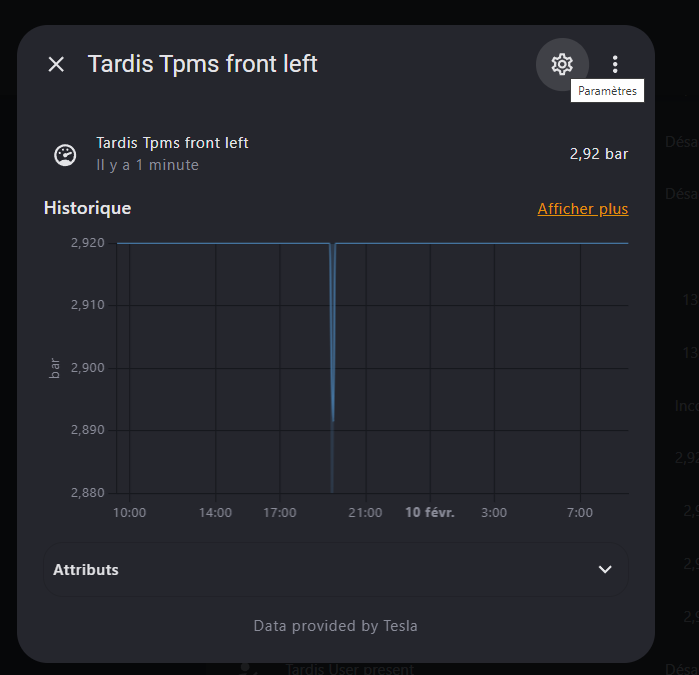
Task: Click the "Afficher plus" history link
Action: point(583,209)
